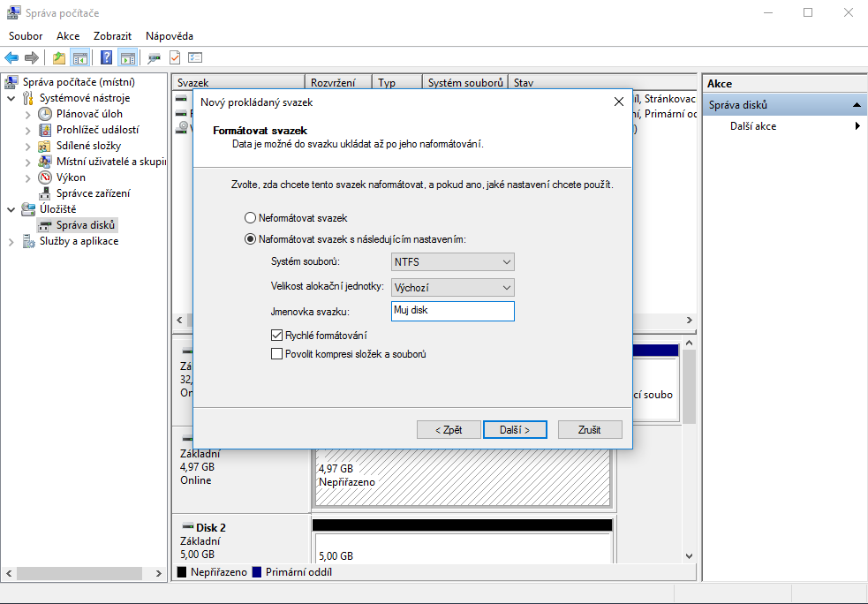Click the Výkon performance icon
868x604 pixels.
click(45, 177)
